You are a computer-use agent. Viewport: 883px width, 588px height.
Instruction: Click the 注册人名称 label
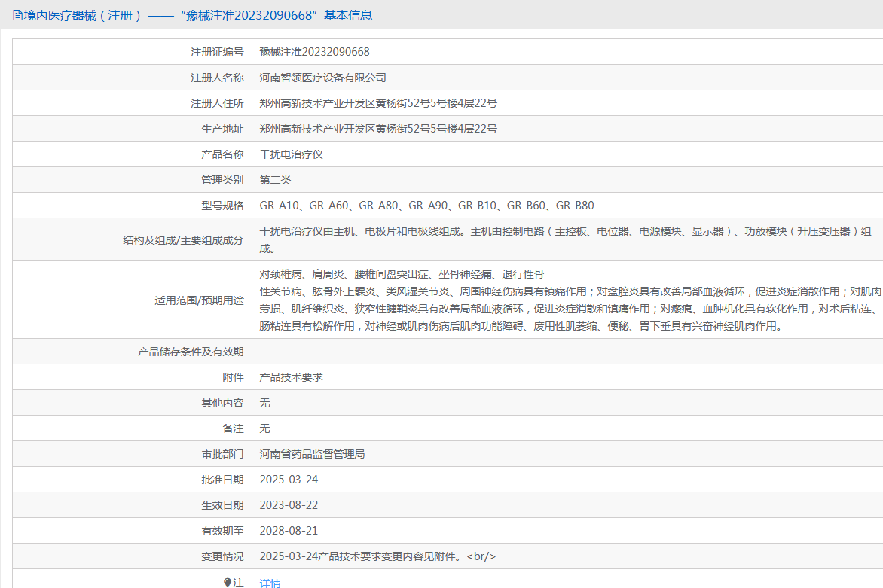[218, 78]
